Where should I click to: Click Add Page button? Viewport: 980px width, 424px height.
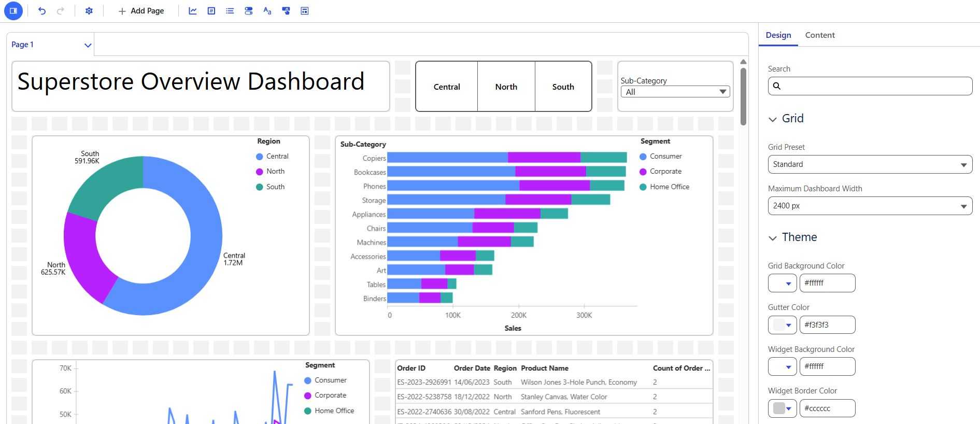pyautogui.click(x=141, y=11)
